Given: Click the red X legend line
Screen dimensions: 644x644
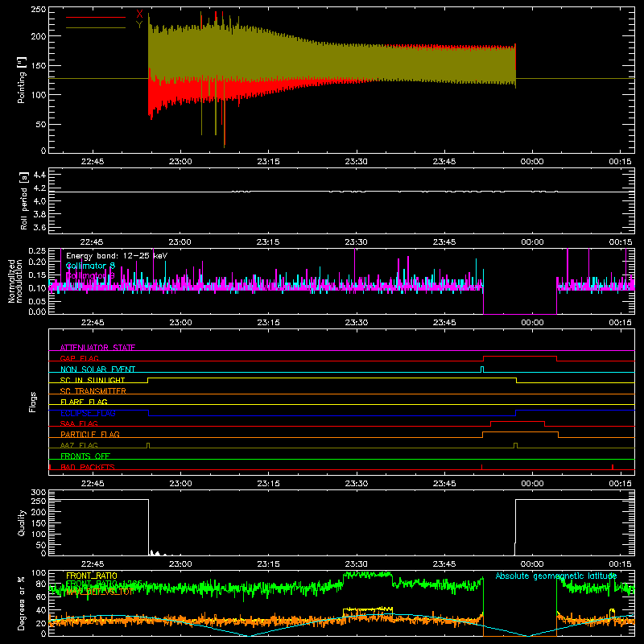Looking at the screenshot, I should [x=96, y=17].
